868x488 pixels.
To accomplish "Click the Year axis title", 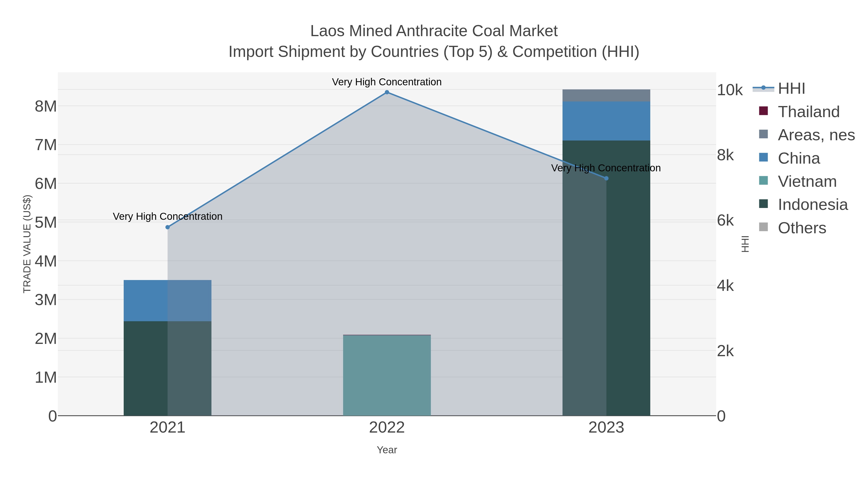I will click(387, 450).
